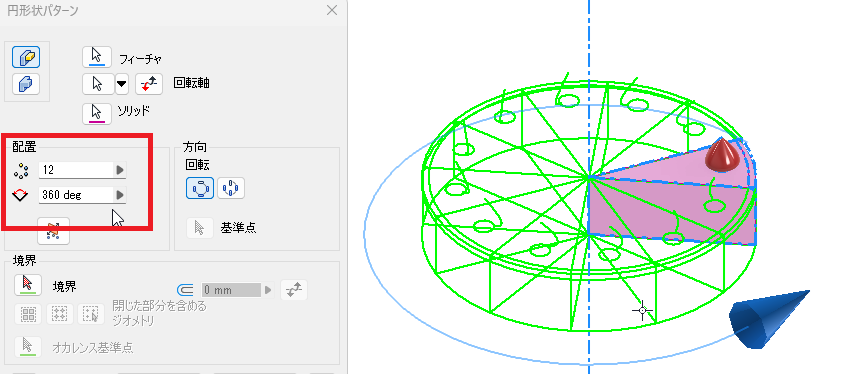Click the angle field showing 360 deg
This screenshot has width=847, height=374.
pos(76,195)
